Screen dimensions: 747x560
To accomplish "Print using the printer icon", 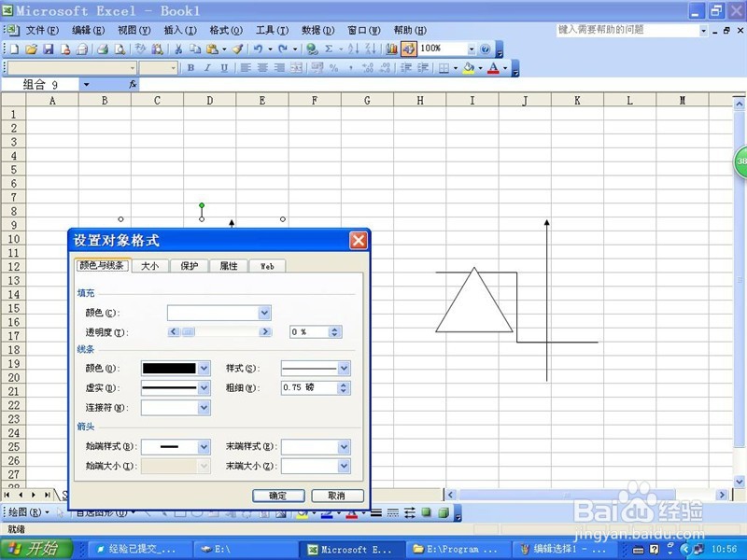I will tap(102, 49).
